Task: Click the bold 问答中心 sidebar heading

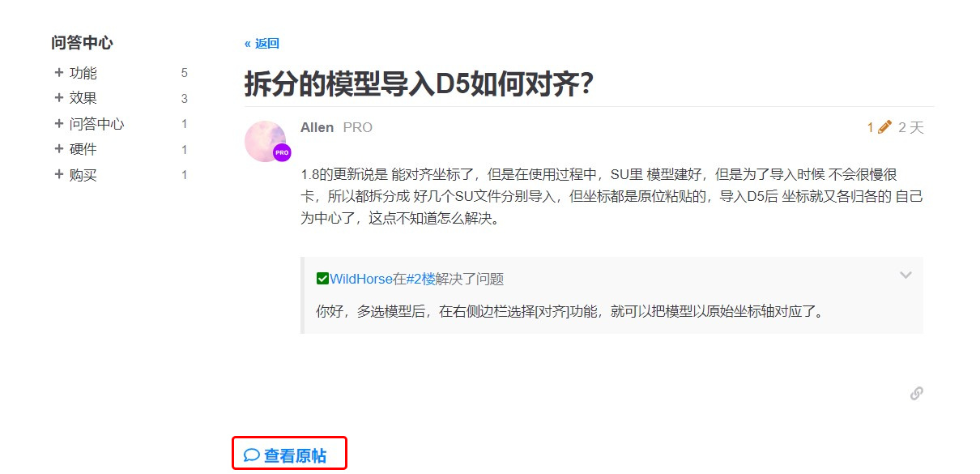Action: click(82, 43)
